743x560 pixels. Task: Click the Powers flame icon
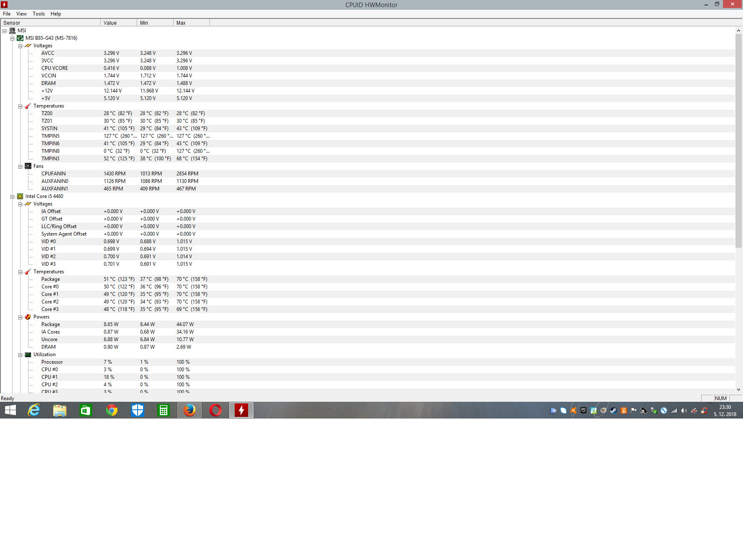28,317
